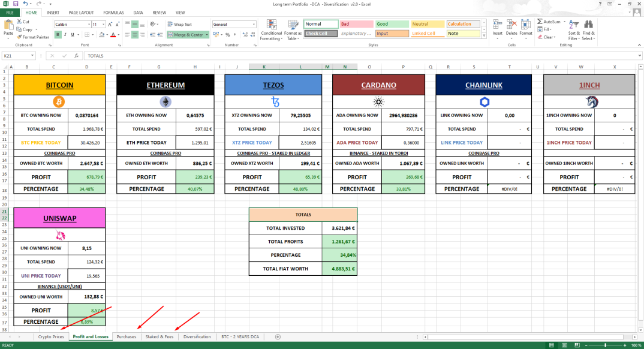Apply the Good cell style
The height and width of the screenshot is (349, 644).
point(392,24)
